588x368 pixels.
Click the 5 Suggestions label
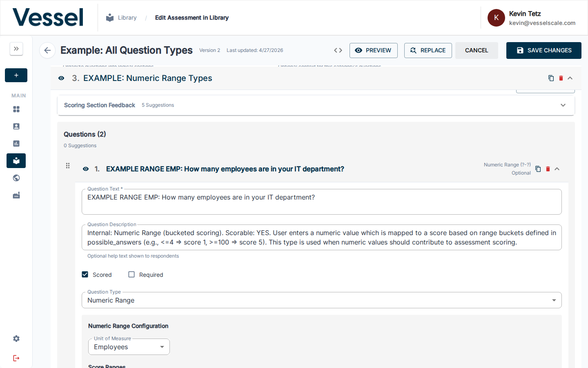[x=158, y=105]
